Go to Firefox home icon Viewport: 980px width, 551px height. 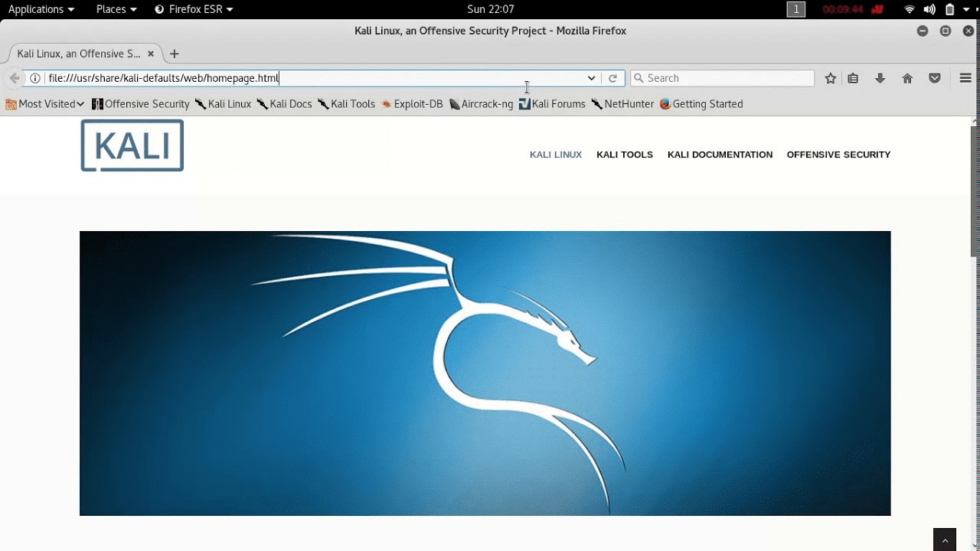click(907, 78)
